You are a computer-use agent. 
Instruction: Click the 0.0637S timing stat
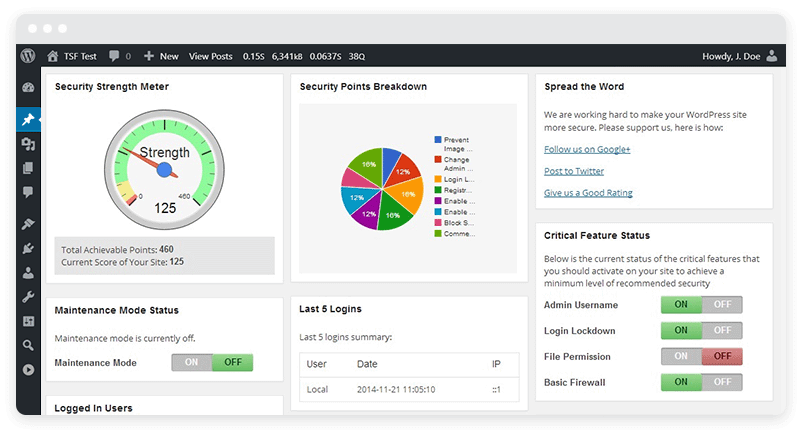(326, 56)
